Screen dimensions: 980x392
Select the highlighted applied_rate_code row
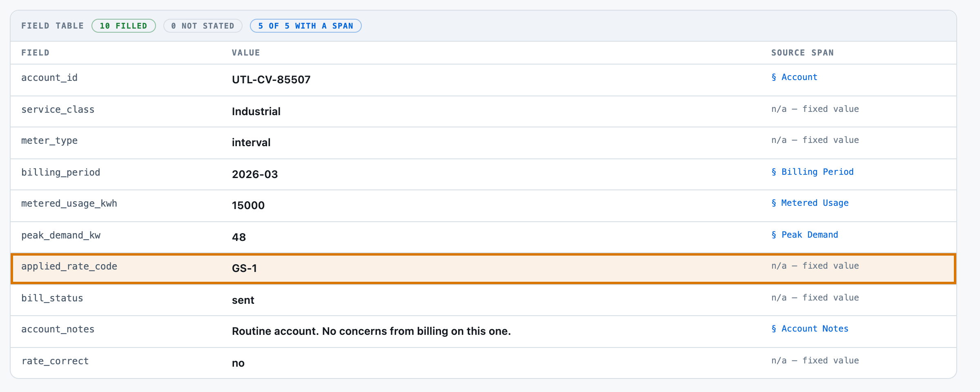483,268
